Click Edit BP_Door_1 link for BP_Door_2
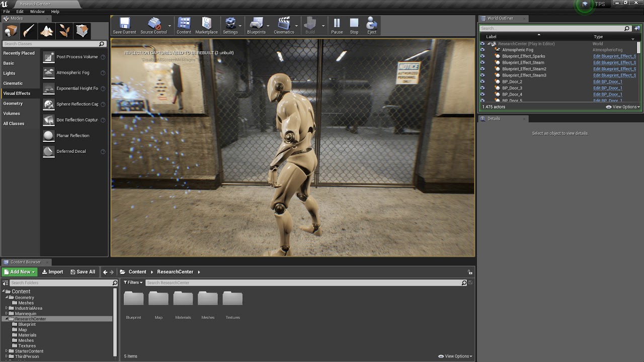The width and height of the screenshot is (644, 362). [608, 81]
